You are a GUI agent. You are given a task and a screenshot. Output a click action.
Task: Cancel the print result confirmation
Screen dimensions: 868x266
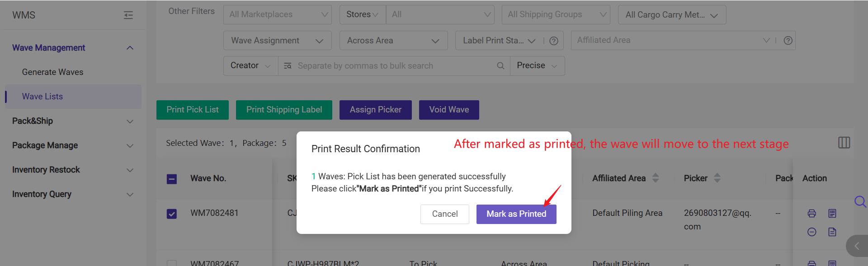(x=444, y=214)
